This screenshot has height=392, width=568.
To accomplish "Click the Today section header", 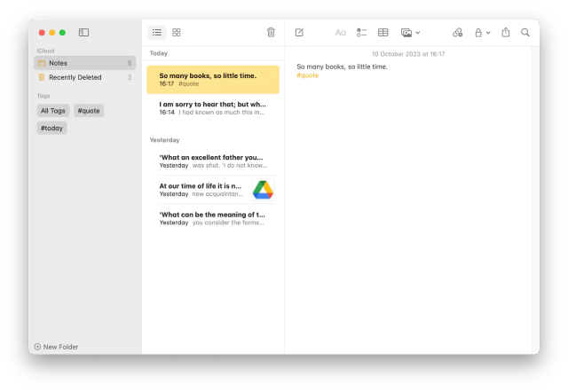I will click(x=159, y=53).
